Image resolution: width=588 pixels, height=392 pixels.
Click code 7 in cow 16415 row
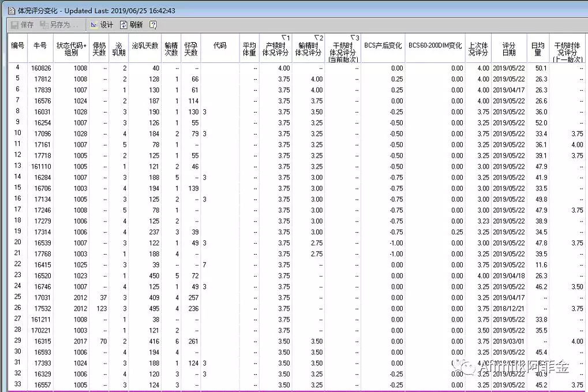(204, 265)
